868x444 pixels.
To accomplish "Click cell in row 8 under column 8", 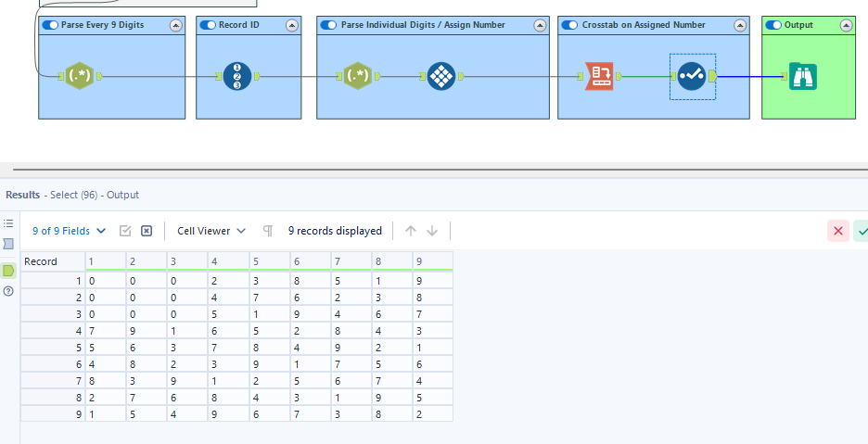I will point(392,397).
